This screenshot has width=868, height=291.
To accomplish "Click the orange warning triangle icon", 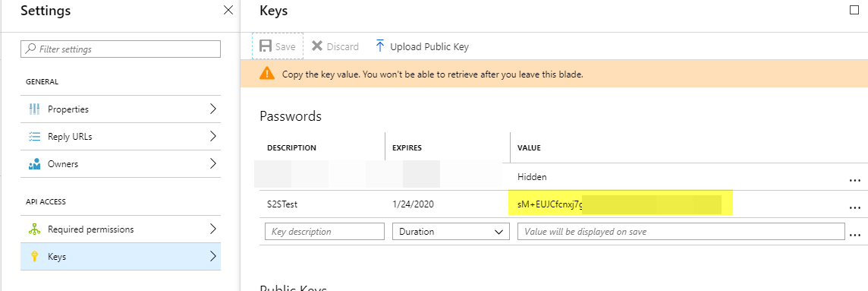I will click(267, 73).
